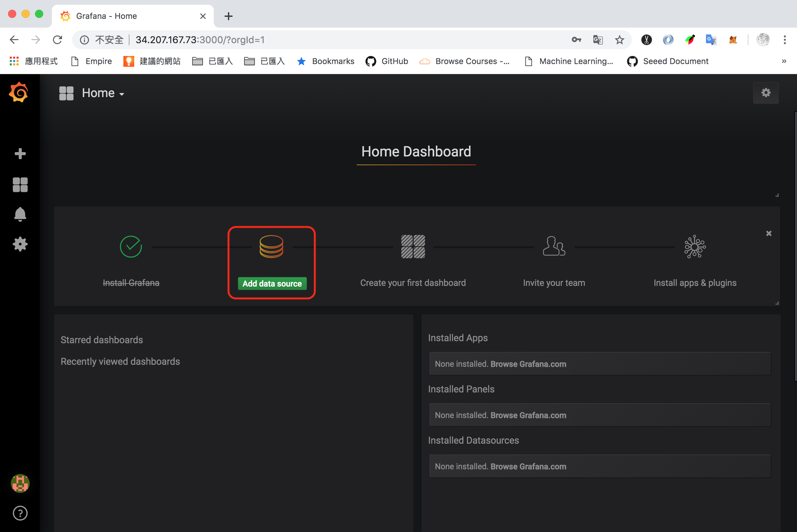Open the Configuration gear in sidebar
The width and height of the screenshot is (797, 532).
coord(20,244)
